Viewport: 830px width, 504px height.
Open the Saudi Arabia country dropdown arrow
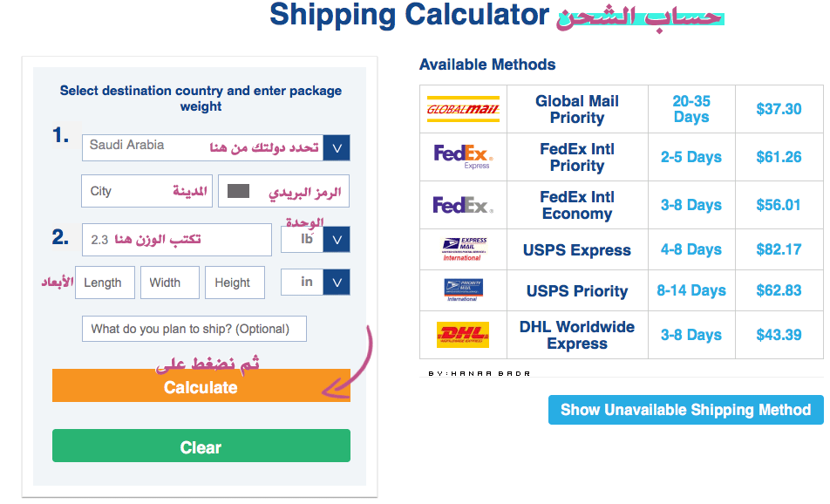tap(337, 147)
